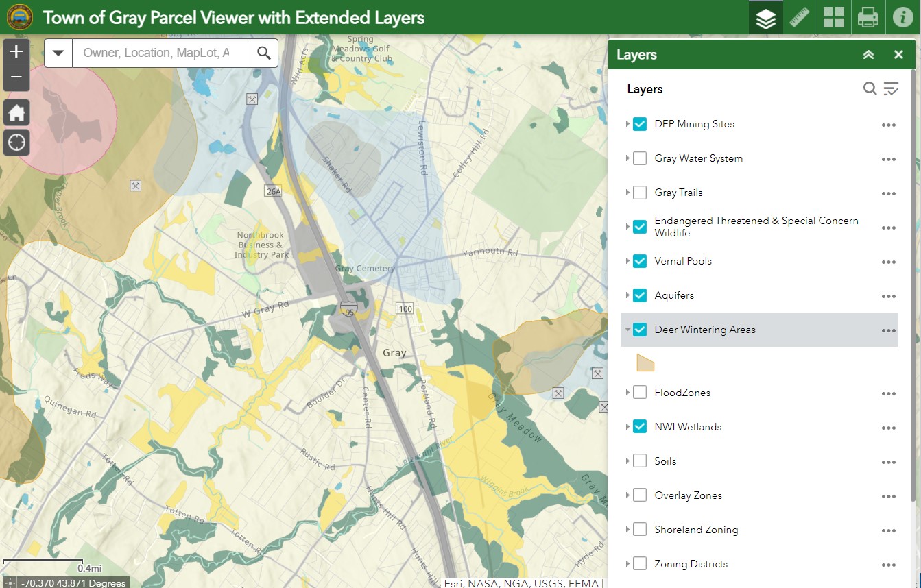Enable FloodZones layer
Image resolution: width=921 pixels, height=588 pixels.
pyautogui.click(x=640, y=393)
